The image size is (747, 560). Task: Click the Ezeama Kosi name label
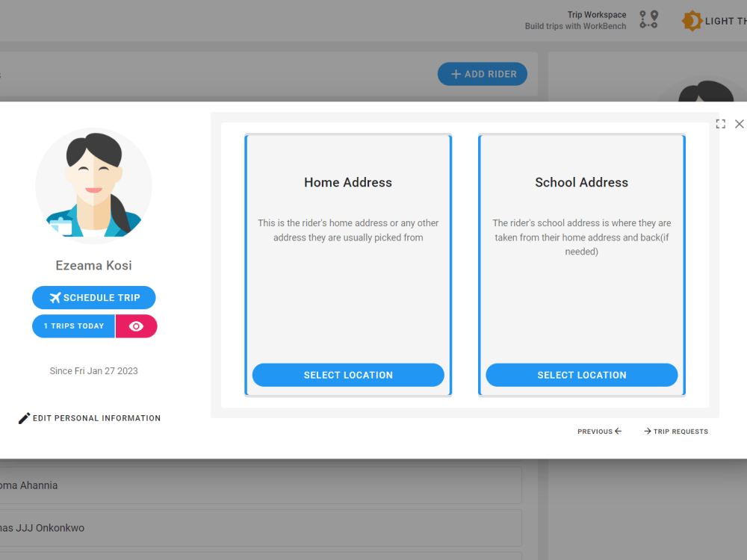click(94, 265)
